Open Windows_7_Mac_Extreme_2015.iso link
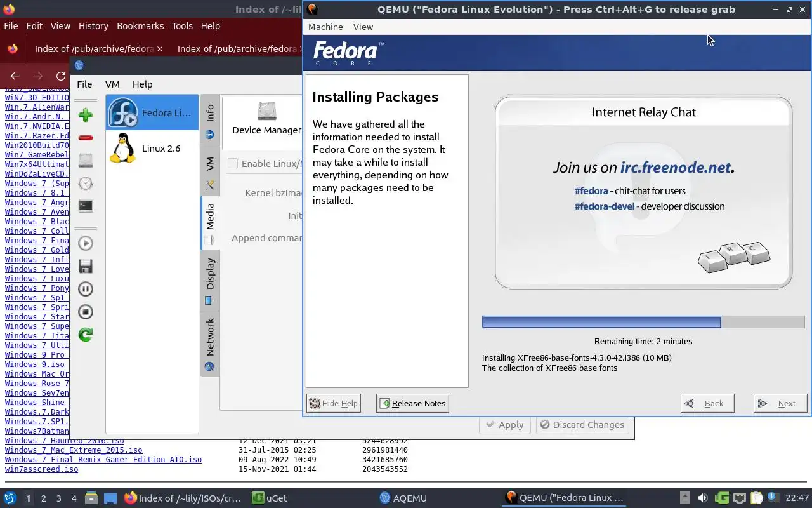The width and height of the screenshot is (812, 508). [74, 450]
